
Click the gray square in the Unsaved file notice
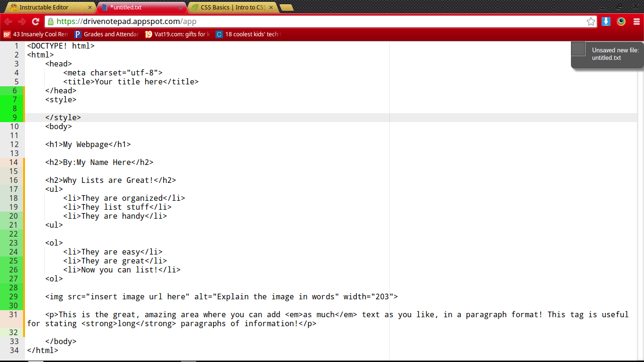(x=578, y=49)
